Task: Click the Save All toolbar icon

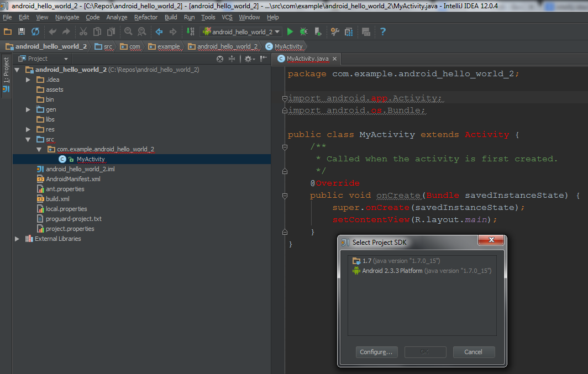Action: [x=22, y=32]
